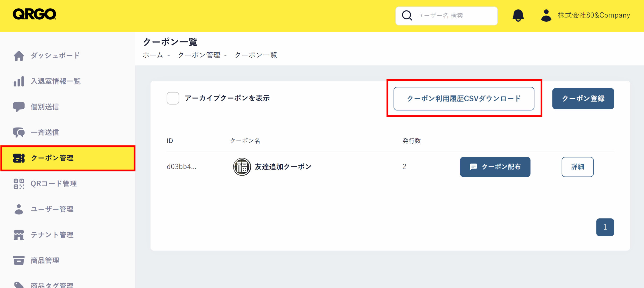Click the tenant store icon

pos(19,235)
